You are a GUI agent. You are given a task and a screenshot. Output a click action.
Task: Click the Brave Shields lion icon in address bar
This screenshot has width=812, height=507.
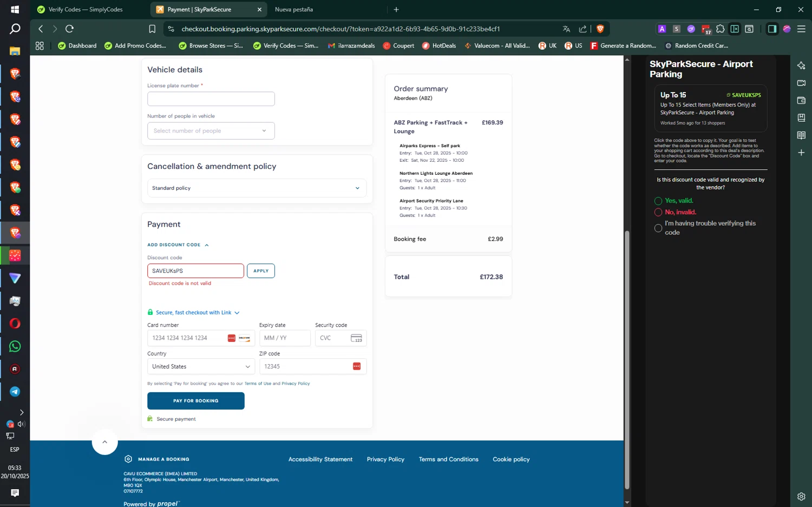[x=600, y=29]
